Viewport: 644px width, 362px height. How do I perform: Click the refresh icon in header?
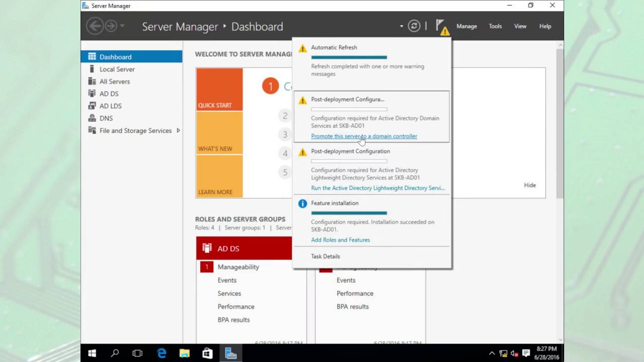414,26
